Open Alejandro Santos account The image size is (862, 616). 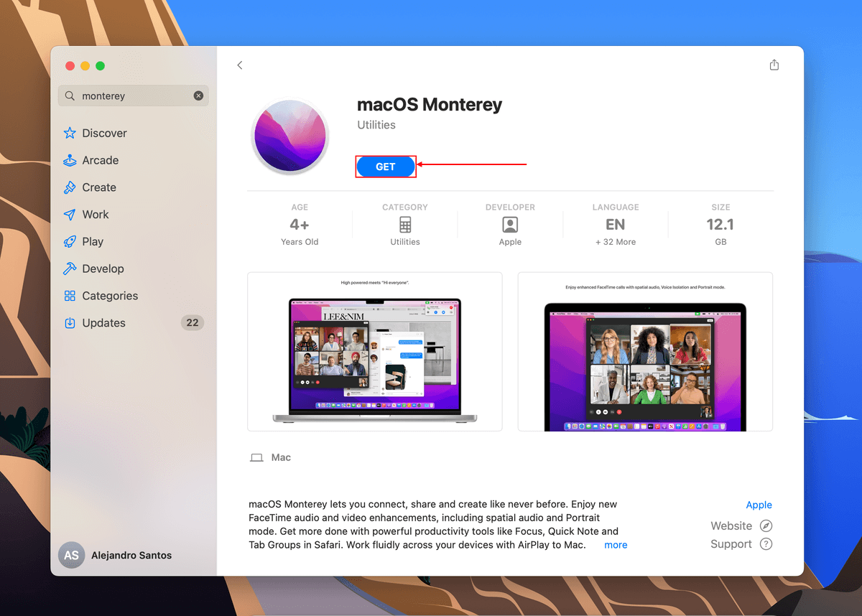coord(131,555)
